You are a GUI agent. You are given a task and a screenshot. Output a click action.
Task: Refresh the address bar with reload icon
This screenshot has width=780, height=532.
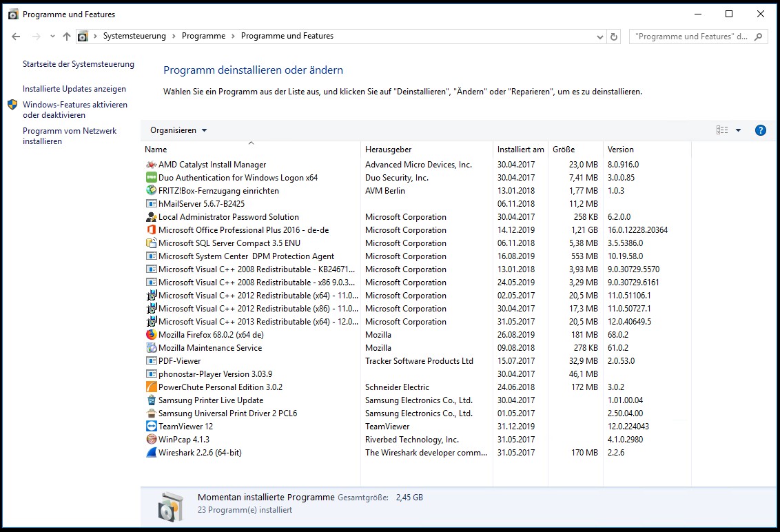pyautogui.click(x=614, y=37)
